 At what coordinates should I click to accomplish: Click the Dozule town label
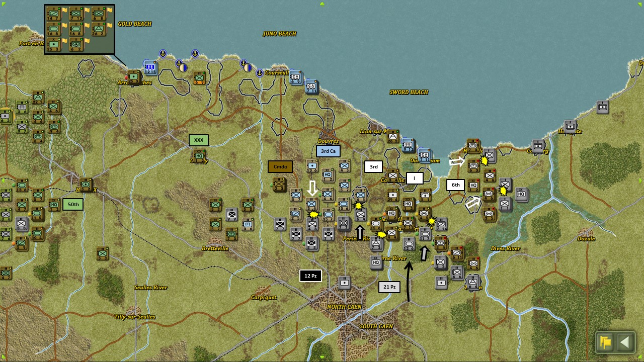pyautogui.click(x=586, y=238)
